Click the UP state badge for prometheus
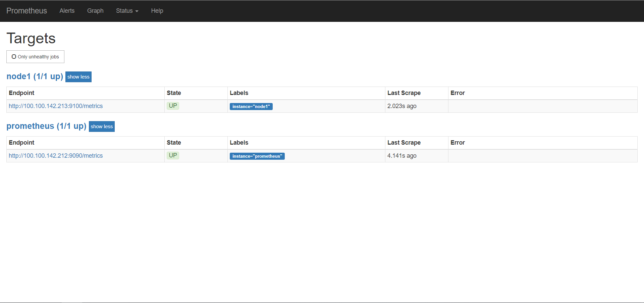This screenshot has height=303, width=644. coord(173,155)
